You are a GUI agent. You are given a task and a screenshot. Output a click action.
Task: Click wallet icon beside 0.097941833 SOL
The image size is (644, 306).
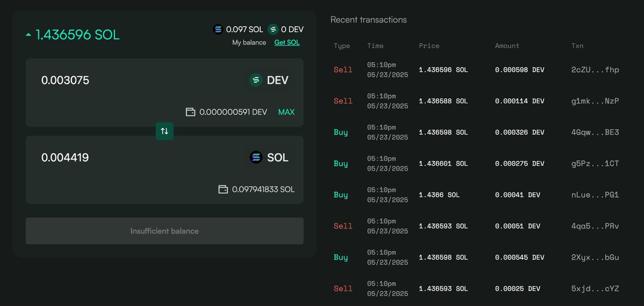pyautogui.click(x=223, y=190)
